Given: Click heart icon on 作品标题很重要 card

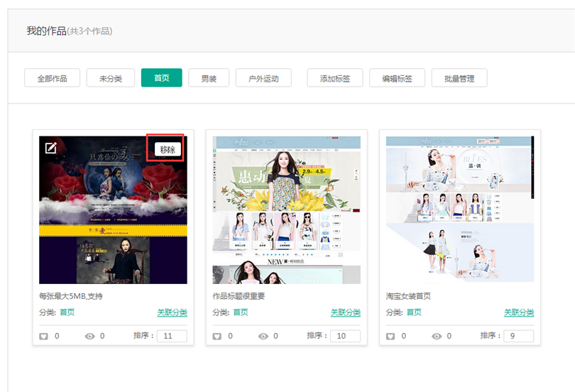Looking at the screenshot, I should tap(217, 337).
